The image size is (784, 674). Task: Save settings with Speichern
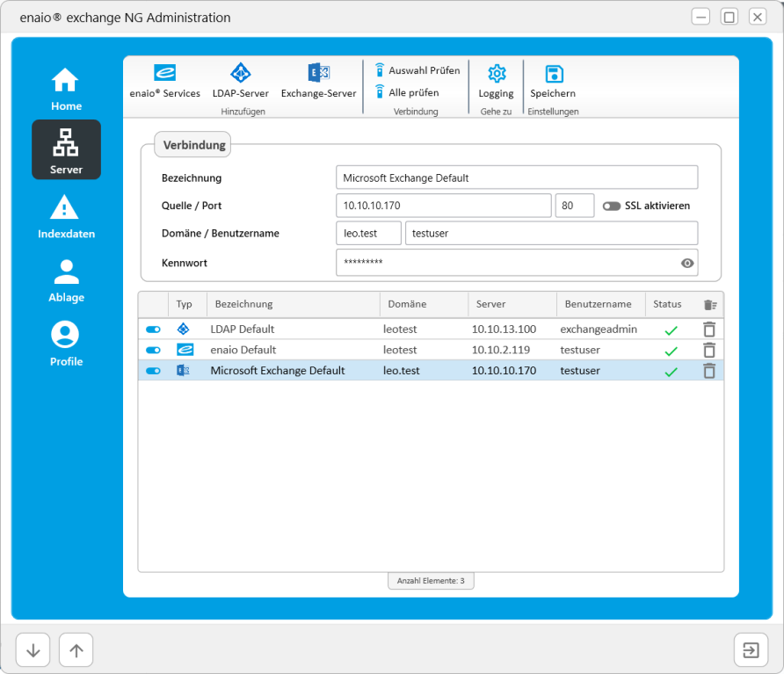tap(553, 82)
